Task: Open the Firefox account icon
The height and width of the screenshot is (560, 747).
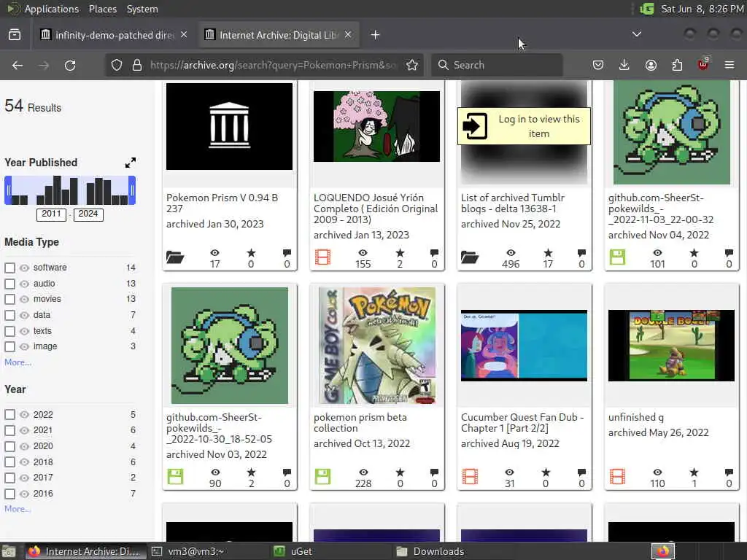Action: click(x=651, y=65)
